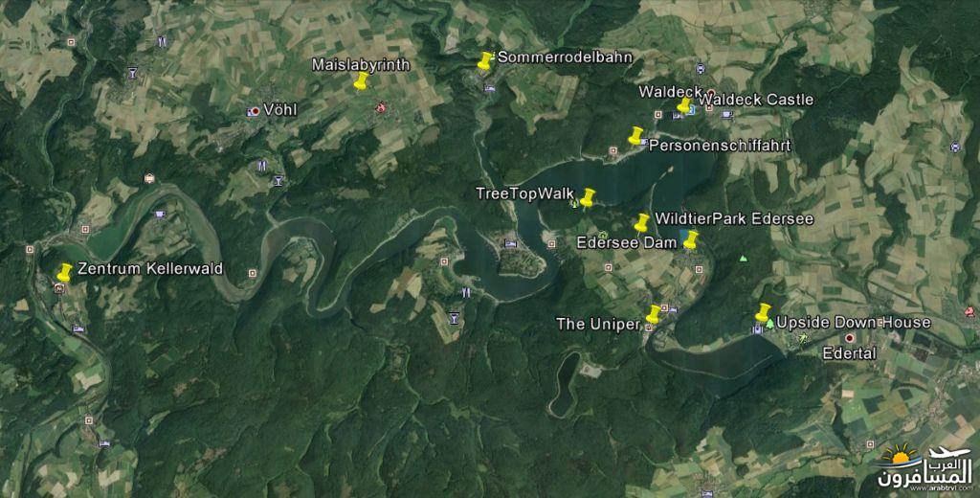Click the Upside Down House pushpin
The image size is (980, 498).
(x=763, y=312)
